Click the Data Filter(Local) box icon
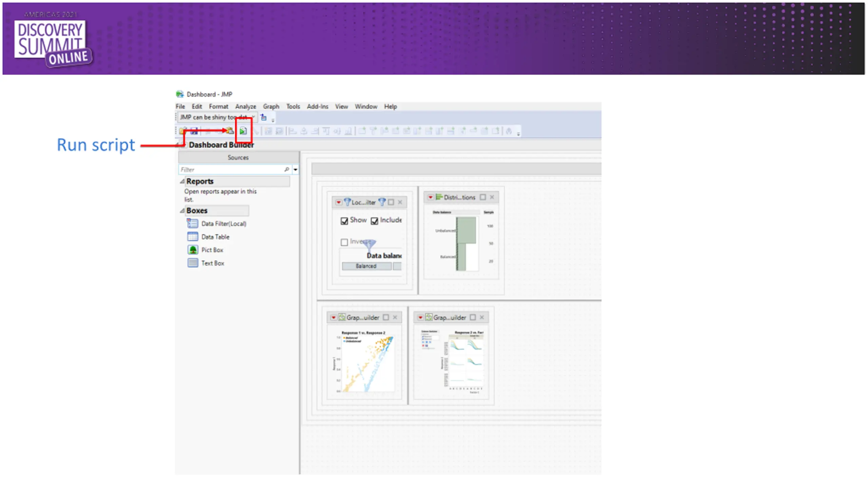868x488 pixels. [193, 223]
